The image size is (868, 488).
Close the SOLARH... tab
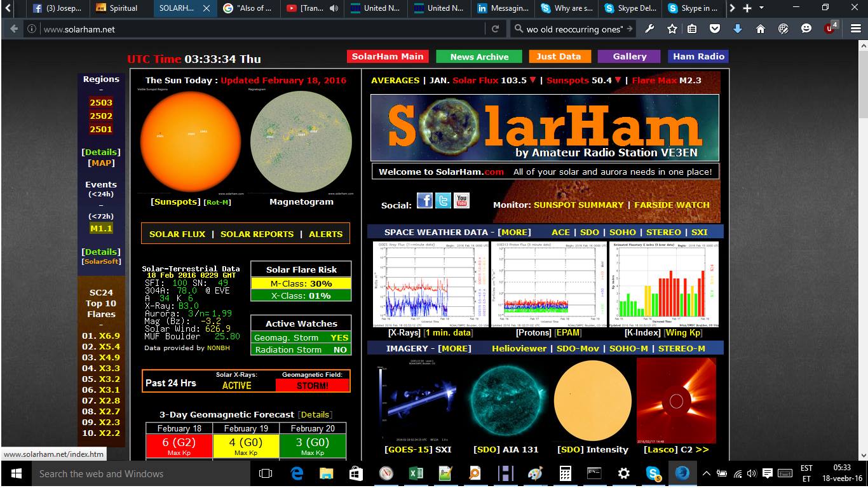tap(207, 8)
